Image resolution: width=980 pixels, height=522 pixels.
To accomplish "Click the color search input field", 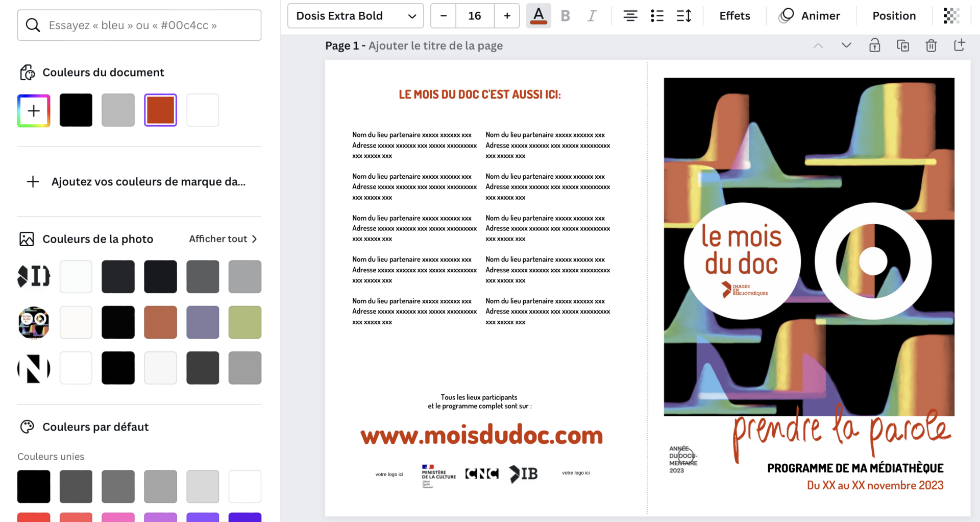I will click(139, 25).
